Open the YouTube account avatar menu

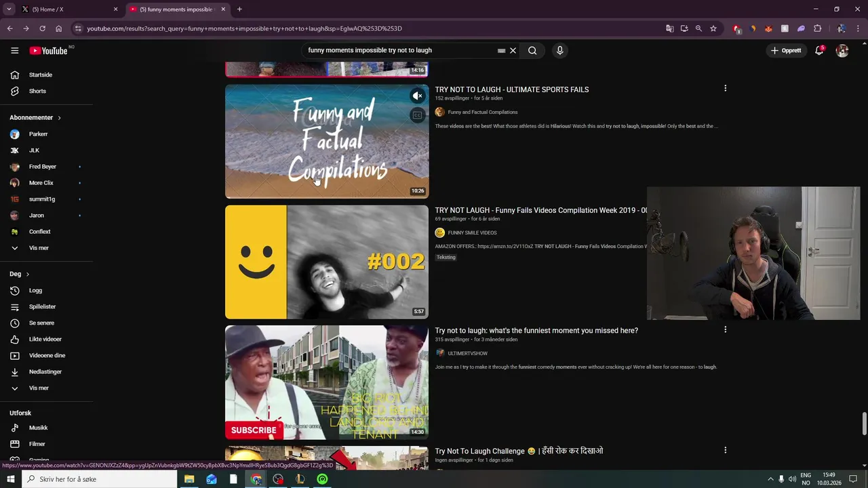click(842, 50)
